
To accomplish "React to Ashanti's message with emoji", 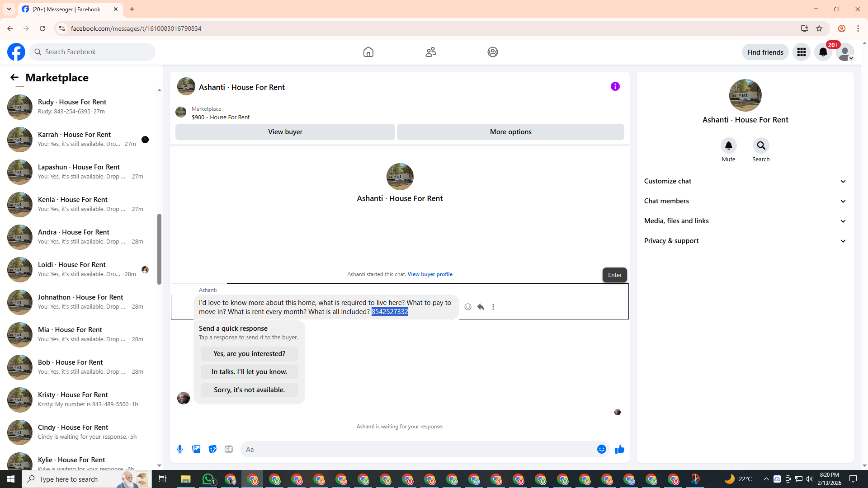I will 468,307.
